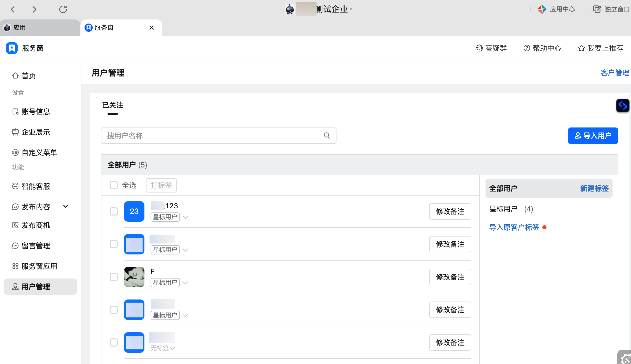The width and height of the screenshot is (631, 364).
Task: Click the 导入用户 button
Action: point(593,136)
